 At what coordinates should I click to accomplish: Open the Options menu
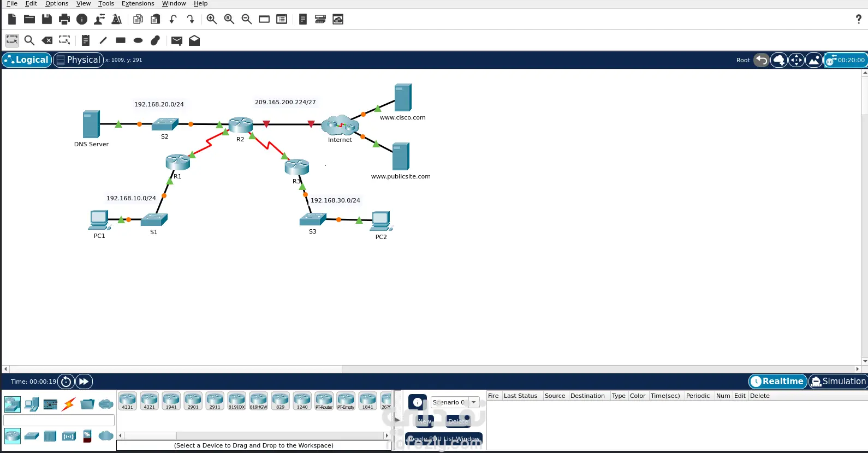click(x=57, y=3)
